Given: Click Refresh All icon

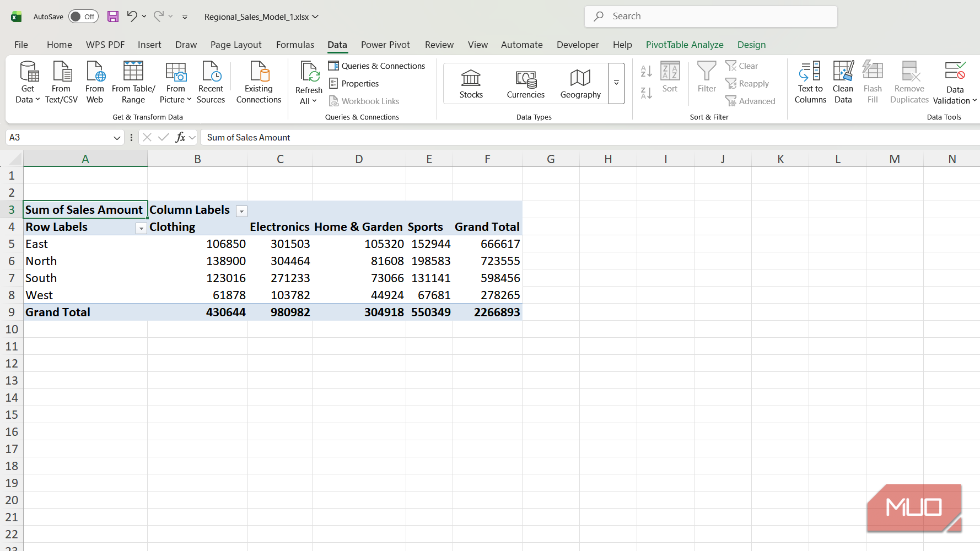Looking at the screenshot, I should (309, 72).
